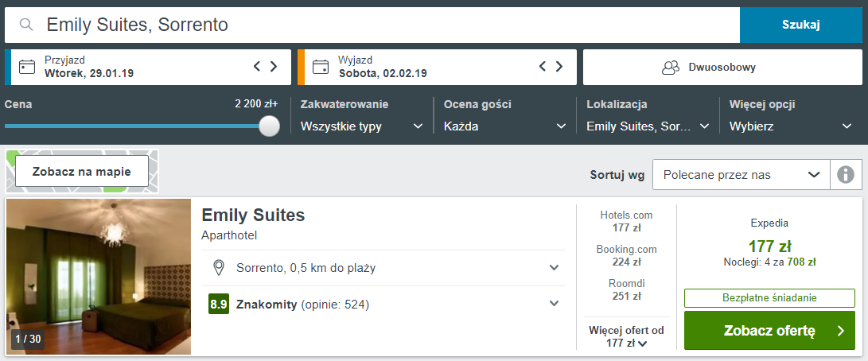
Task: Click the guests icon beside Dwuosobowy
Action: click(x=671, y=68)
